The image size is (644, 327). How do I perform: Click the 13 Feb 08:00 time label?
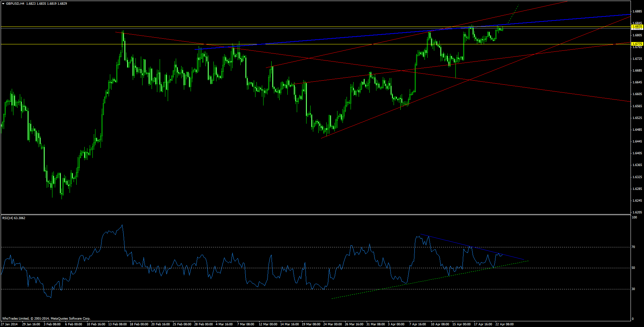coord(117,324)
